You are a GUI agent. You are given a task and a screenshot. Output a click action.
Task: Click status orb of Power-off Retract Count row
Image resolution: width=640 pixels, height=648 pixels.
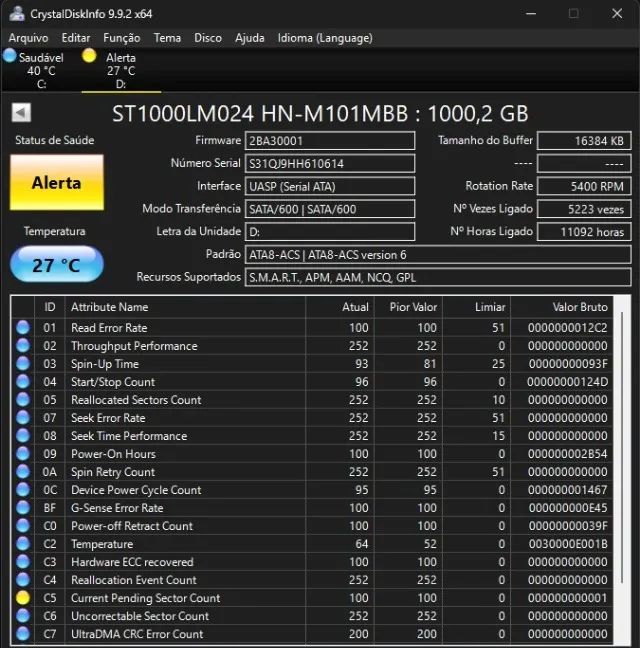23,526
